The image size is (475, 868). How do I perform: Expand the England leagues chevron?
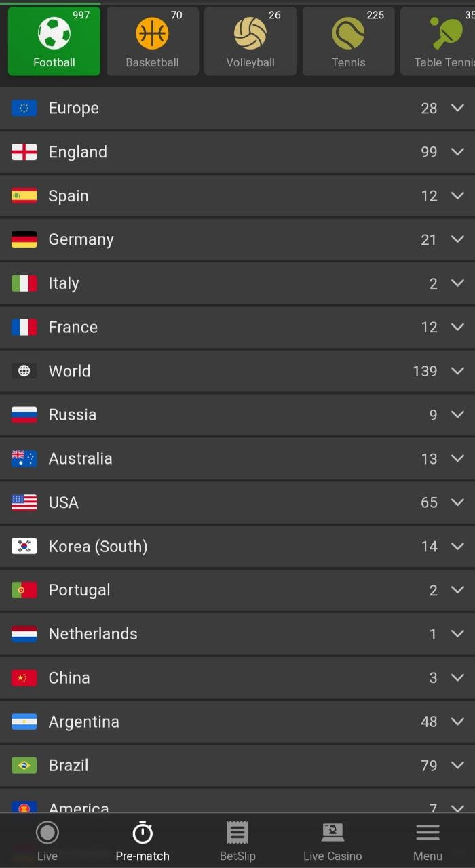pos(457,152)
